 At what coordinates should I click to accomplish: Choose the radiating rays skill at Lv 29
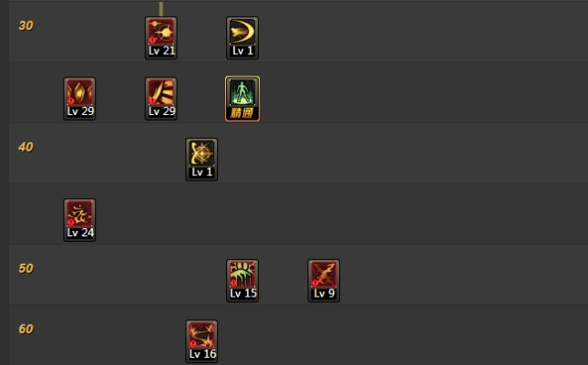(x=161, y=99)
